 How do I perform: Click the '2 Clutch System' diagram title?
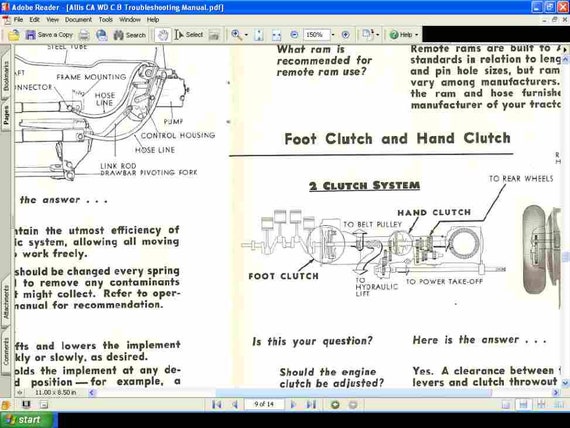click(x=364, y=185)
